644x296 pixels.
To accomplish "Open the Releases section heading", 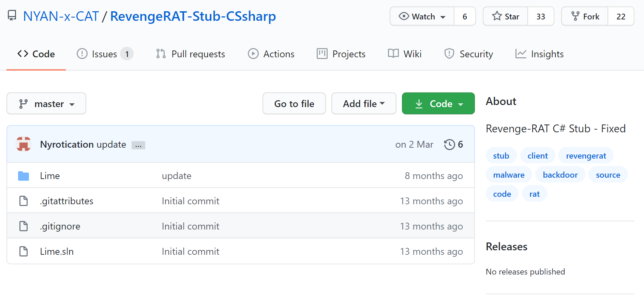I will [x=507, y=247].
